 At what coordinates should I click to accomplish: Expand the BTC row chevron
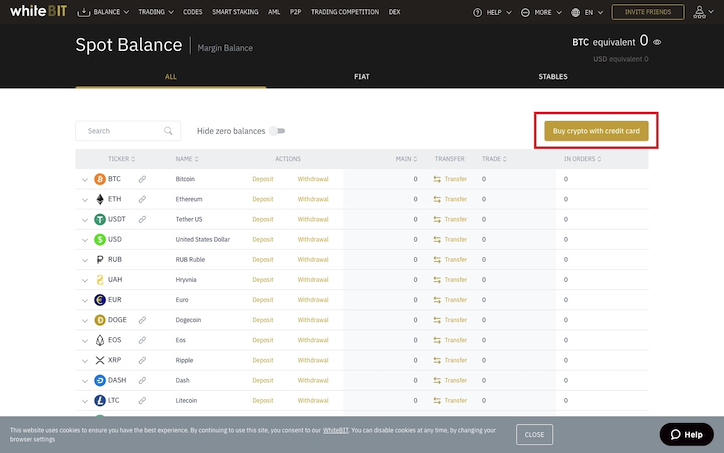click(84, 180)
